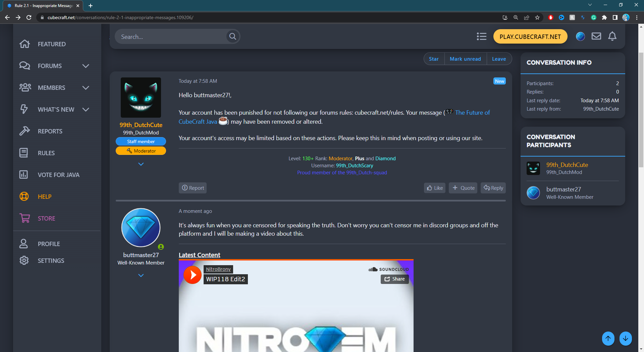Open the list menu icon in header

tap(482, 37)
